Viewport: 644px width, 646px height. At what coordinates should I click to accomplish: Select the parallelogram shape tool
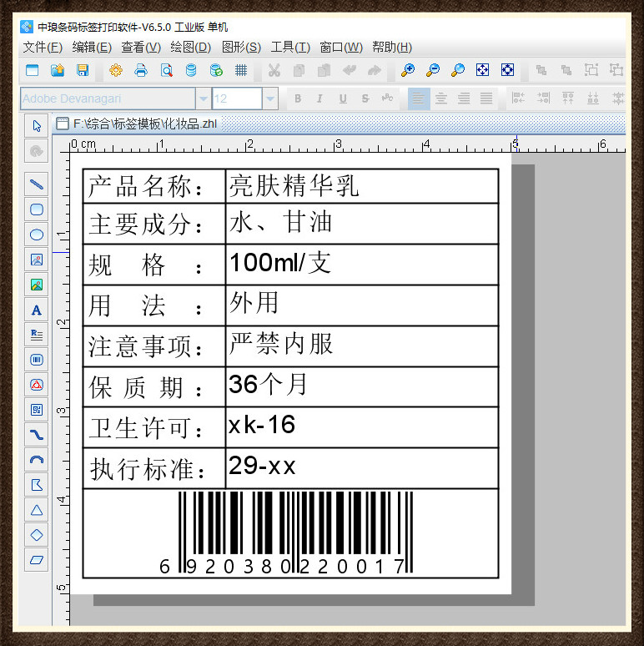point(37,560)
